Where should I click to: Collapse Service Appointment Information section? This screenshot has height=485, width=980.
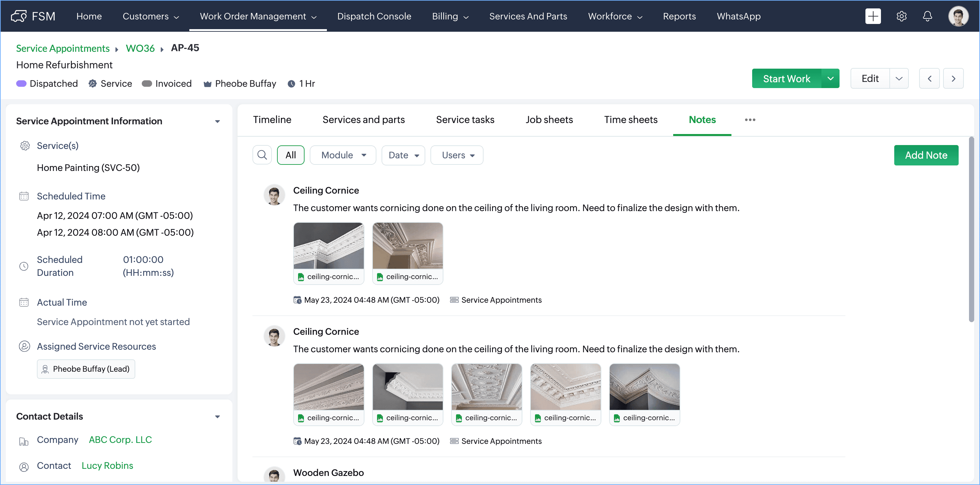click(x=217, y=121)
